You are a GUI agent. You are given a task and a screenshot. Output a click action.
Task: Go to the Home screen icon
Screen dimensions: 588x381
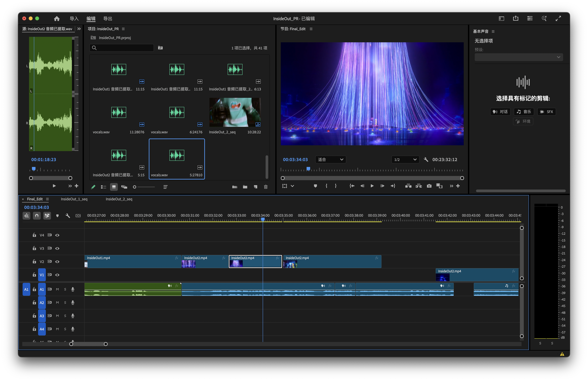pyautogui.click(x=57, y=19)
